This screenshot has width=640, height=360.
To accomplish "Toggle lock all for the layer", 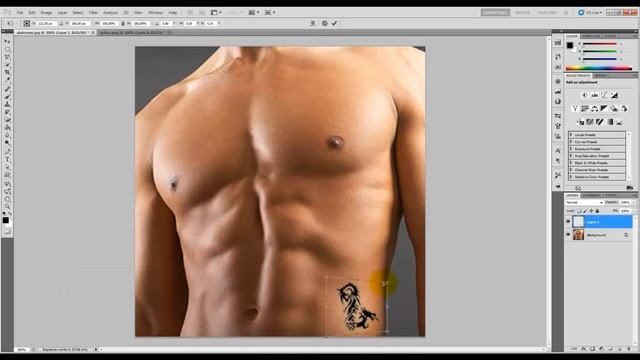I will tap(598, 211).
